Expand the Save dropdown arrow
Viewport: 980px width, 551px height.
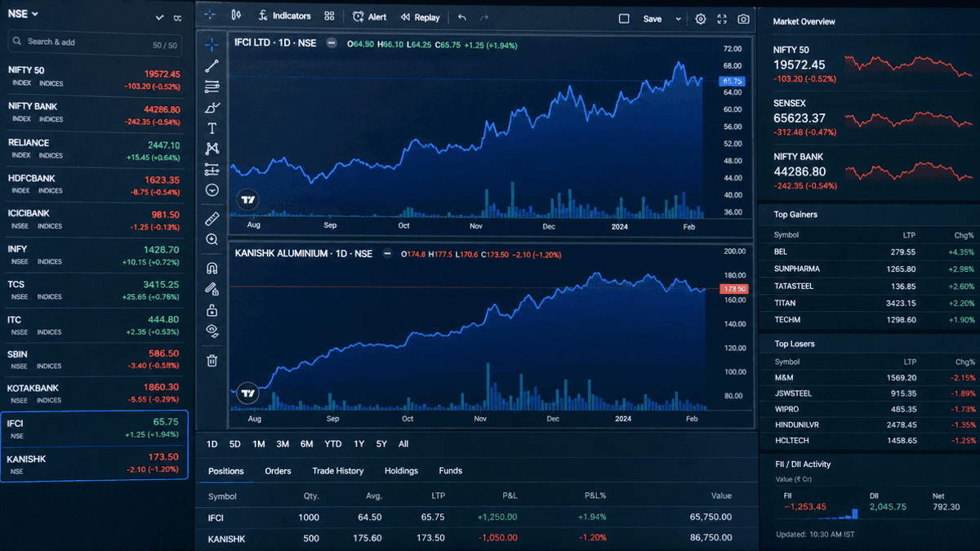pyautogui.click(x=678, y=18)
